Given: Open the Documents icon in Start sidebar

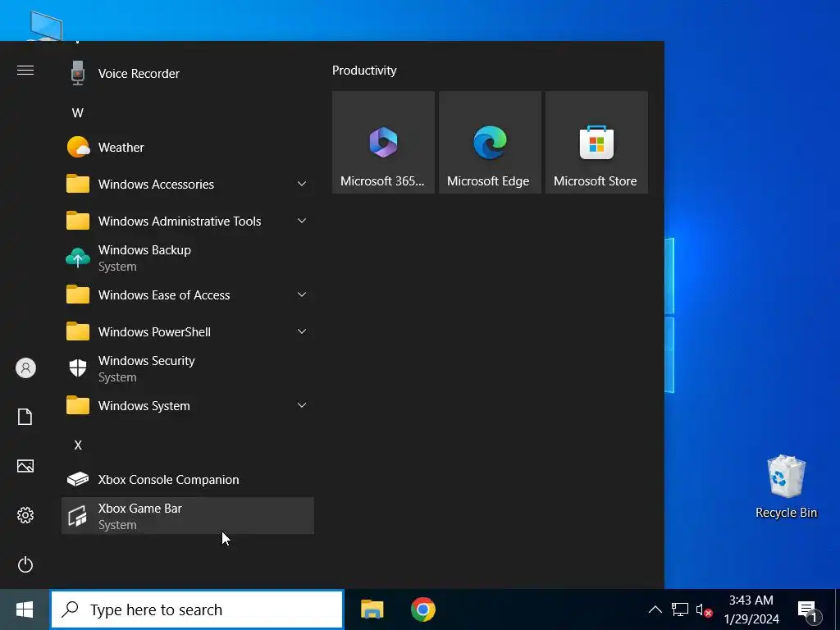Looking at the screenshot, I should coord(25,417).
